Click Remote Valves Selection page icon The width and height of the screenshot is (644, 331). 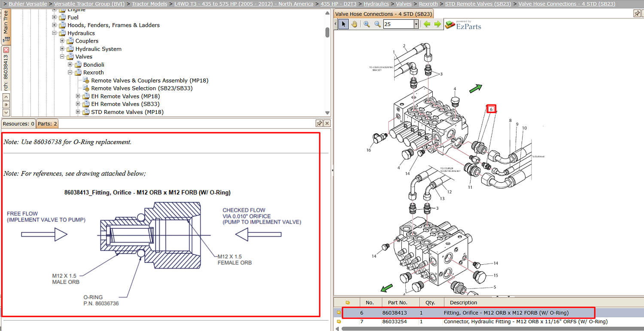[x=86, y=88]
